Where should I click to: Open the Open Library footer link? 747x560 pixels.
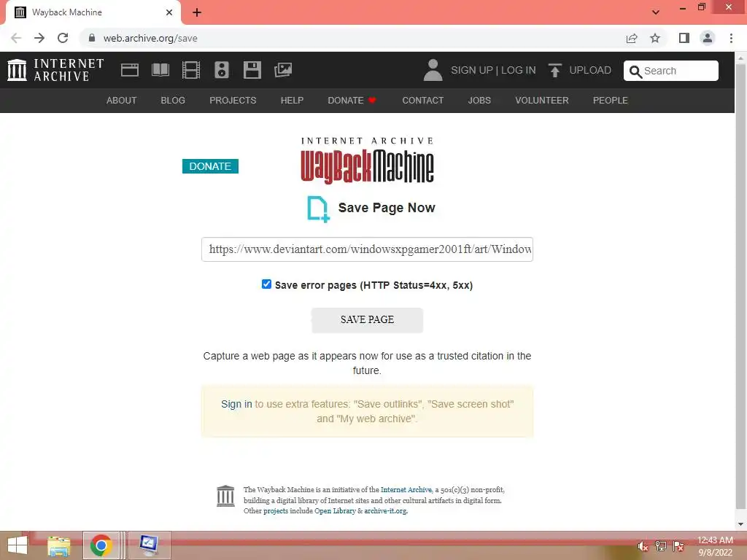(x=335, y=511)
